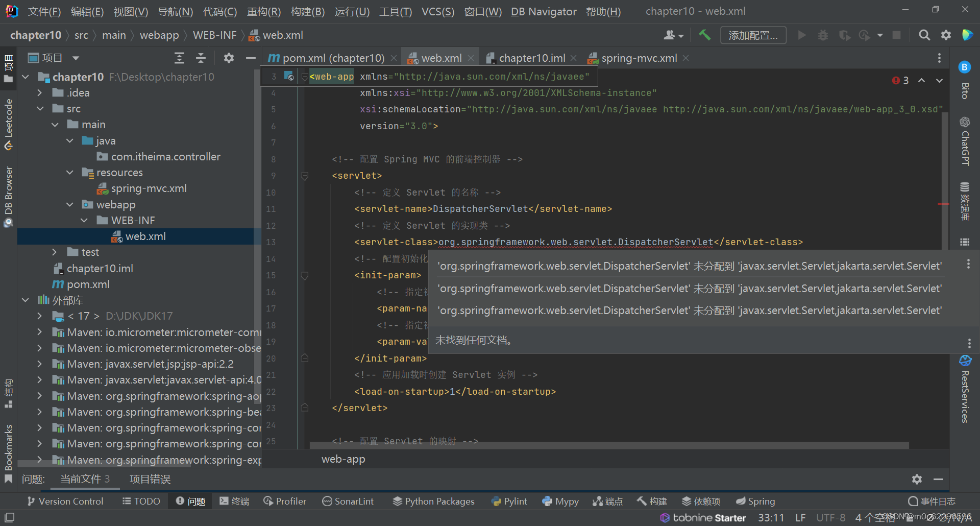980x526 pixels.
Task: Expand the test folder
Action: (x=55, y=252)
